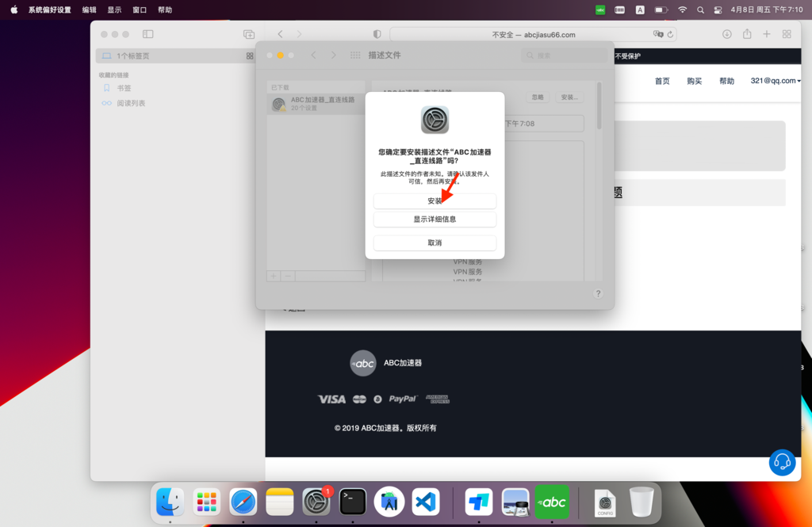
Task: Go back in the 描述文件 preferences window
Action: [313, 55]
